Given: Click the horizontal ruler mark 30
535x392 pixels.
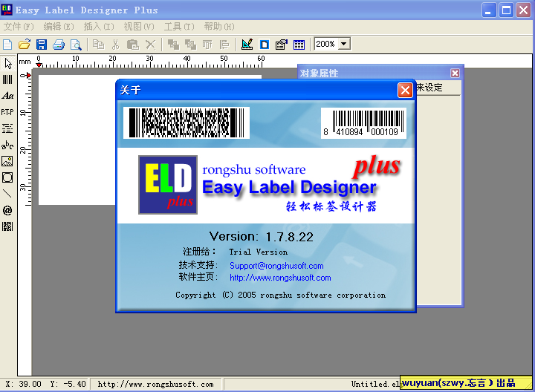Looking at the screenshot, I should tap(150, 59).
